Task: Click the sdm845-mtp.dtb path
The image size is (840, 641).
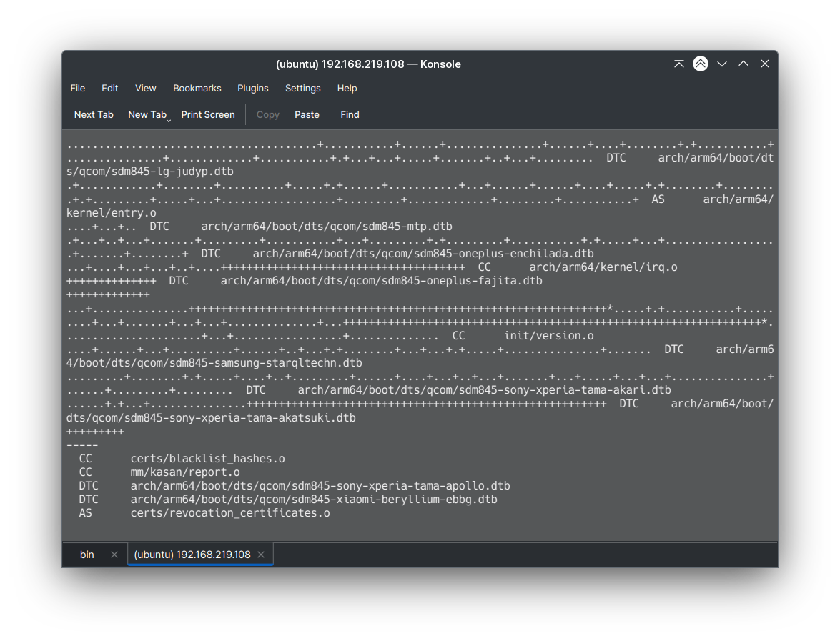Action: point(327,227)
